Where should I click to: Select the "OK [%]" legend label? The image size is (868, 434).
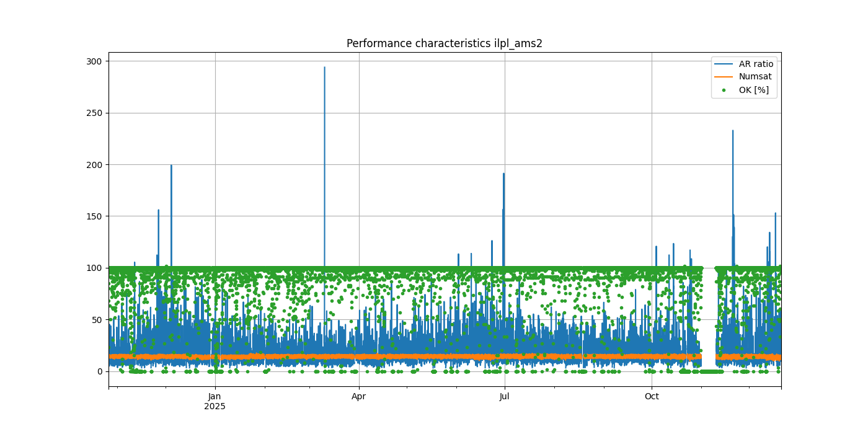(753, 90)
